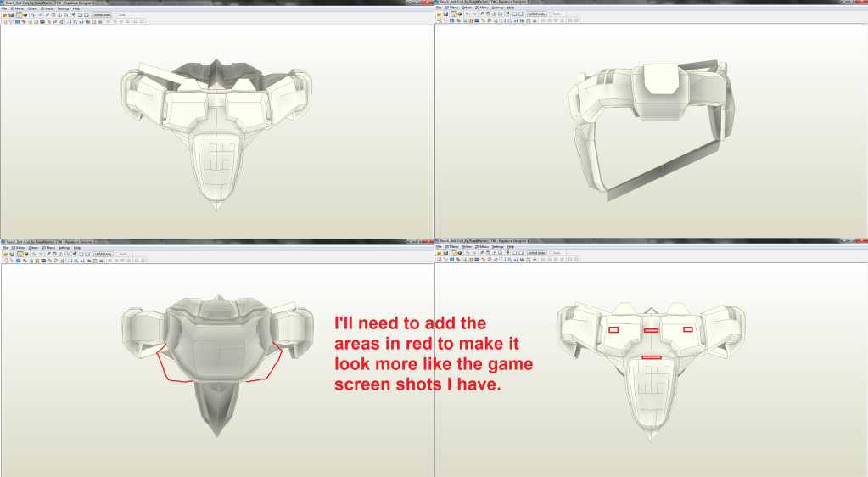Toggle light bulb icon in top-right window
The image size is (868, 477).
454,14
